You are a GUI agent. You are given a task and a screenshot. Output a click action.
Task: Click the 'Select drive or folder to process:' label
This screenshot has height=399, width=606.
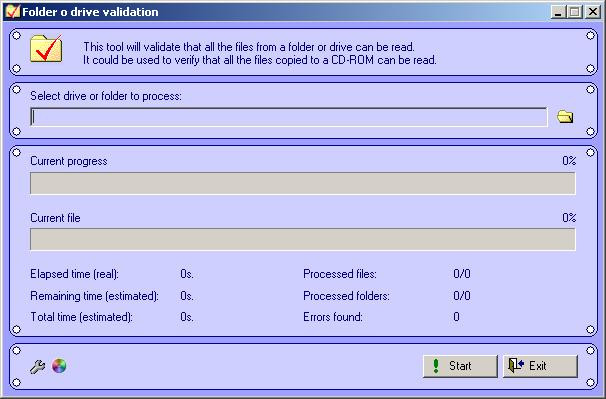pos(106,96)
